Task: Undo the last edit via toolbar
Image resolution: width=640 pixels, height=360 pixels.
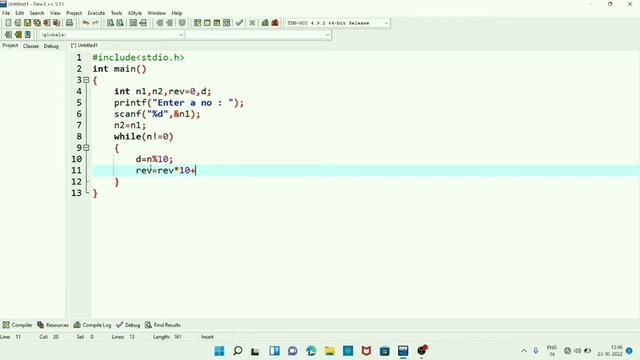Action: point(85,23)
